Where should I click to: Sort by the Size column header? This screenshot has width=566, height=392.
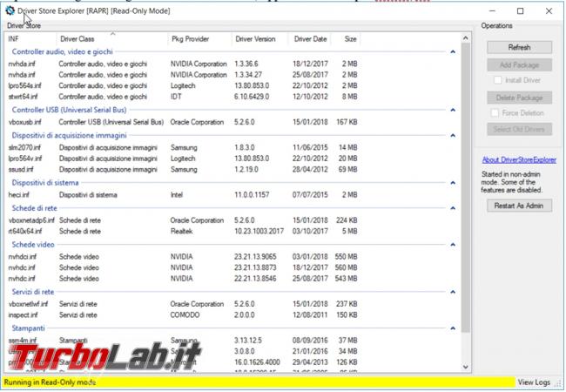pyautogui.click(x=346, y=39)
